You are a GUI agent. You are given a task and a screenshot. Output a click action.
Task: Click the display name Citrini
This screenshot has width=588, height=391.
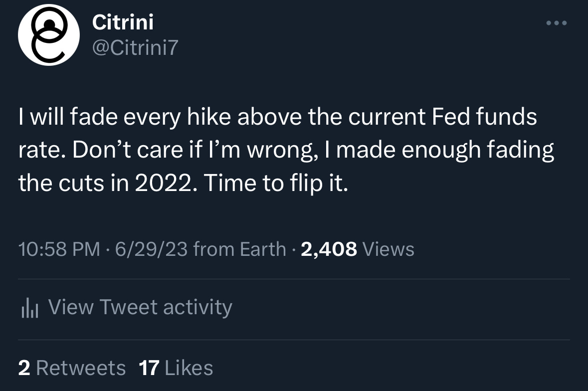click(123, 22)
